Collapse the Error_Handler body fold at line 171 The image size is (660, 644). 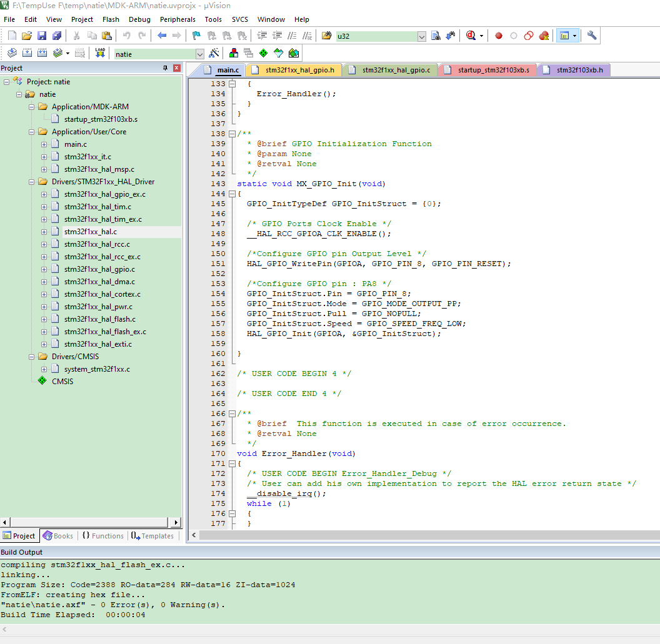coord(232,463)
